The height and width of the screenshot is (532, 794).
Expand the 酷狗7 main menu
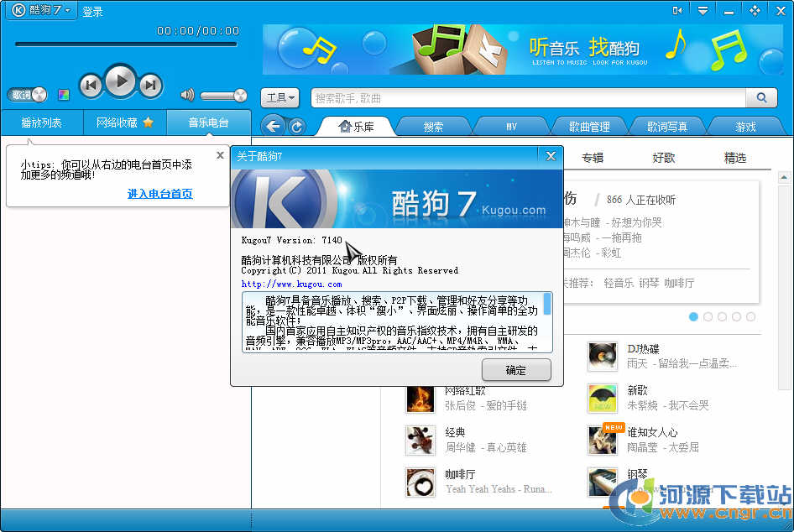[x=44, y=11]
